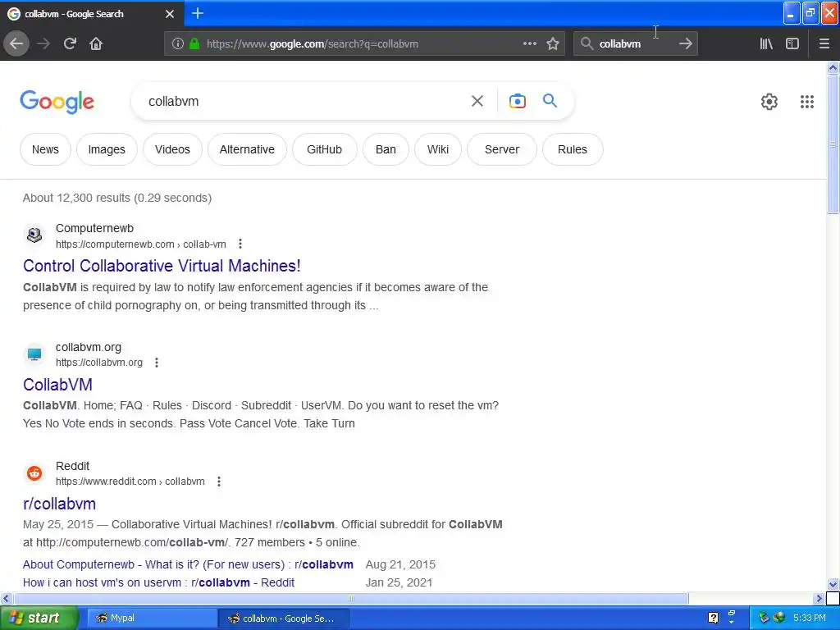Image resolution: width=840 pixels, height=630 pixels.
Task: Reload the current page
Action: [x=70, y=43]
